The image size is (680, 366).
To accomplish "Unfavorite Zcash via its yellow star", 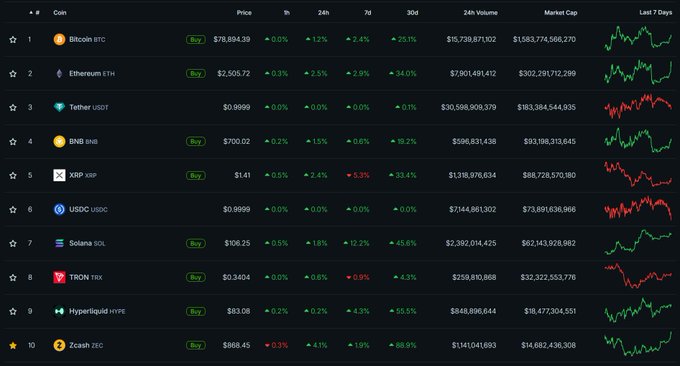I will point(13,345).
